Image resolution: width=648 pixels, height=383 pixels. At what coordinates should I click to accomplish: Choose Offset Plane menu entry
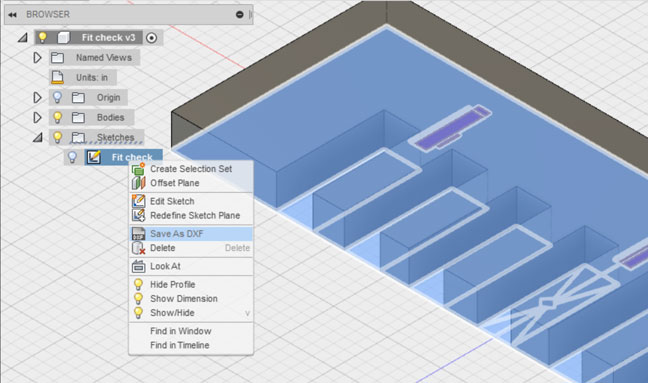pos(191,183)
